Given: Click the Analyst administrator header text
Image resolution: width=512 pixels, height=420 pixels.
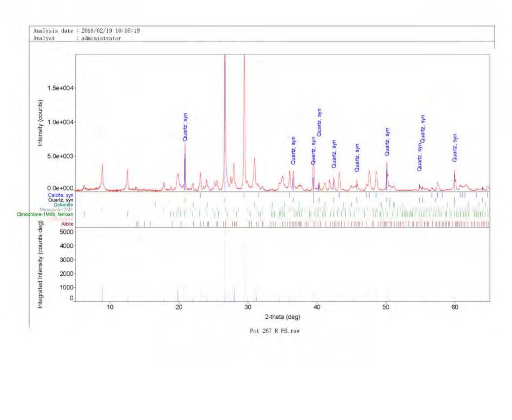Looking at the screenshot, I should click(x=77, y=38).
